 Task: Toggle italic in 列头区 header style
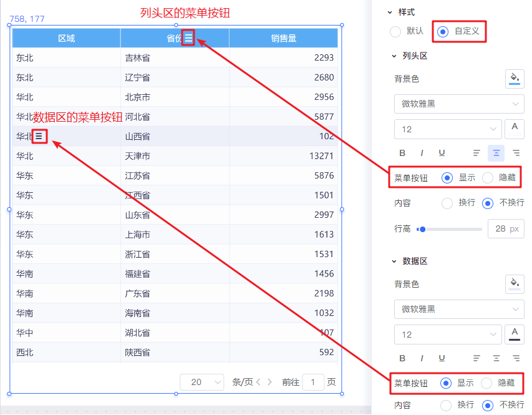click(422, 153)
